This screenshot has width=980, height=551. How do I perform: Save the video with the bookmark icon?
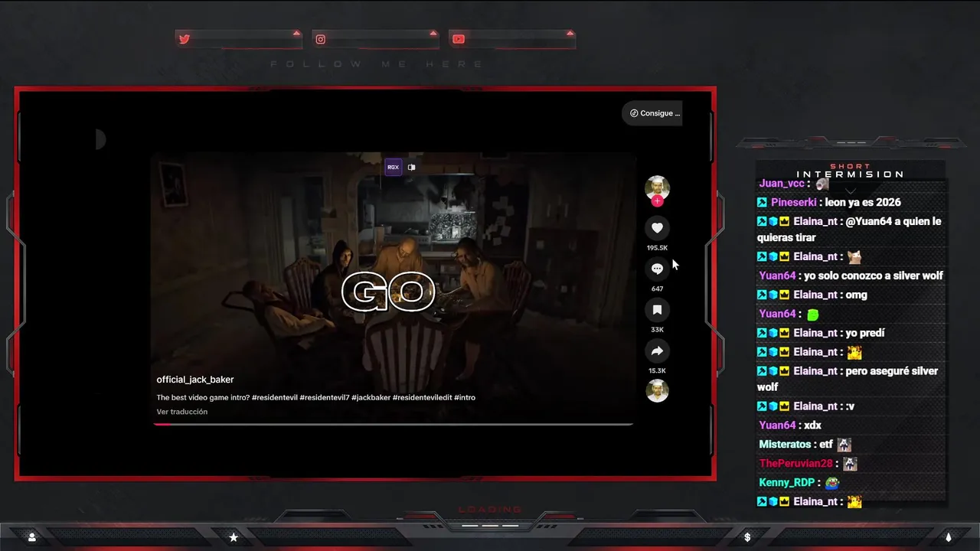[657, 310]
